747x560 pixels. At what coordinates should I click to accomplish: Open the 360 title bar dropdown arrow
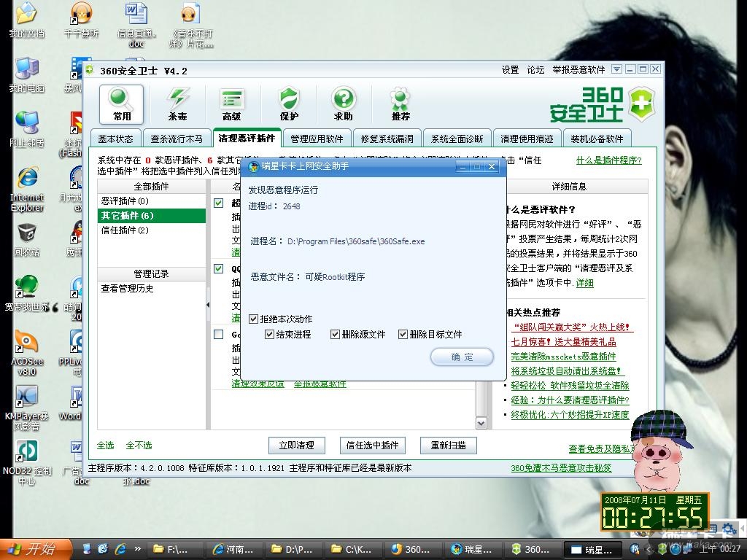[616, 69]
